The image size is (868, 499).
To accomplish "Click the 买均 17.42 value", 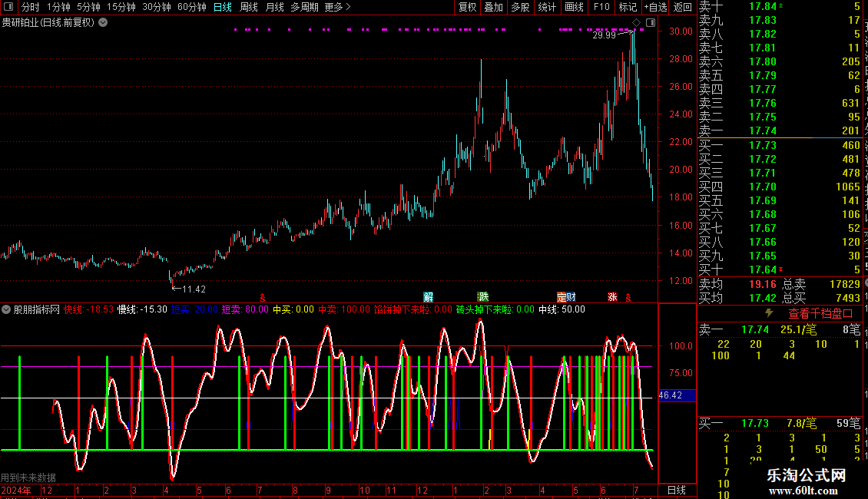I will [763, 298].
